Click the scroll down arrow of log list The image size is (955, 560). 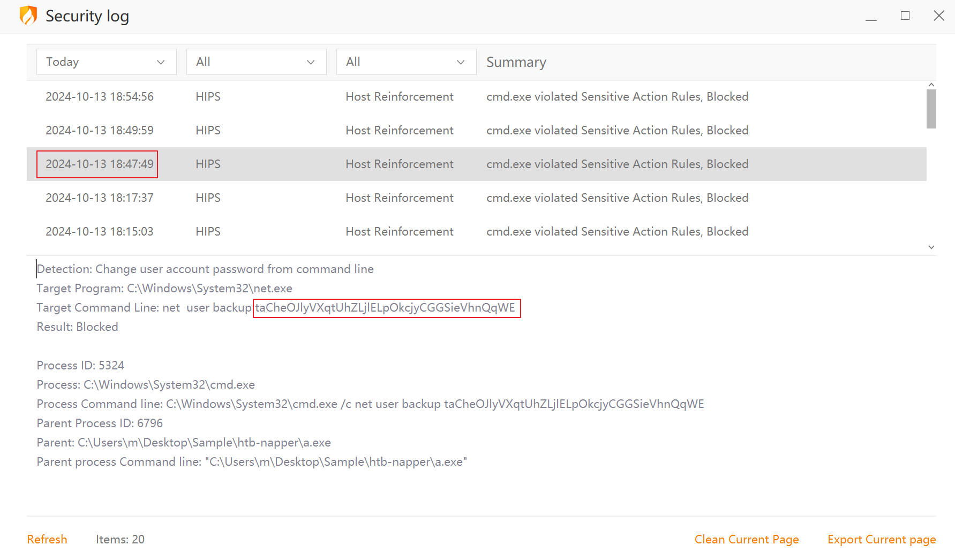coord(931,247)
